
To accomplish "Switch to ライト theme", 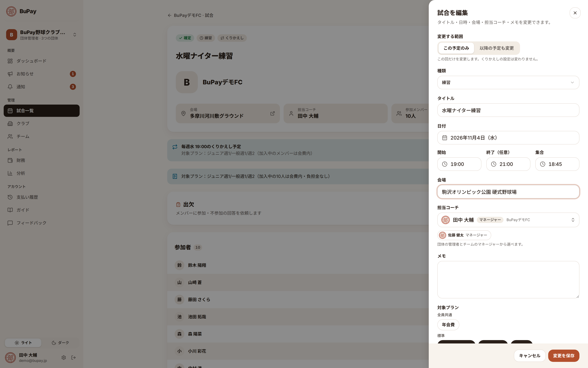I will click(23, 343).
